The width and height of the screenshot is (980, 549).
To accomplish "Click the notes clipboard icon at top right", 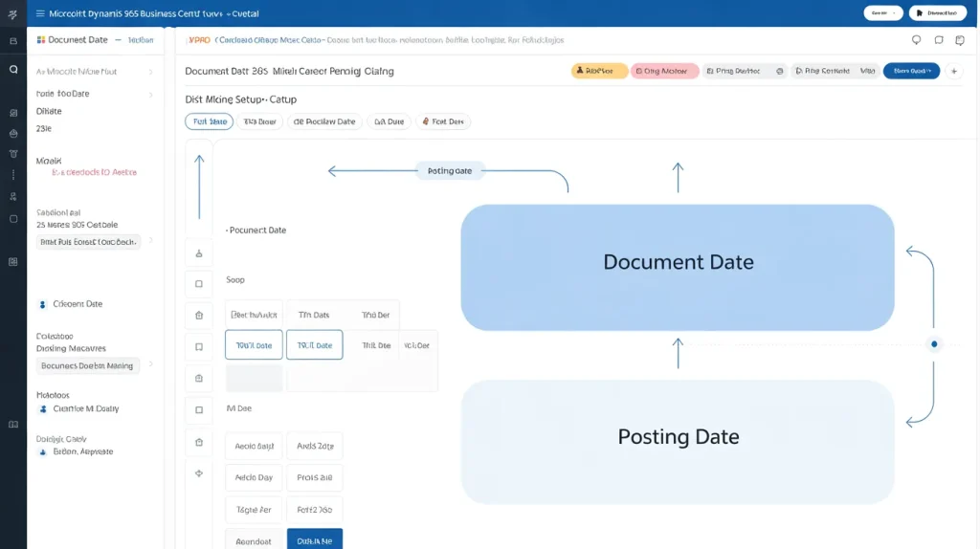I will 960,40.
